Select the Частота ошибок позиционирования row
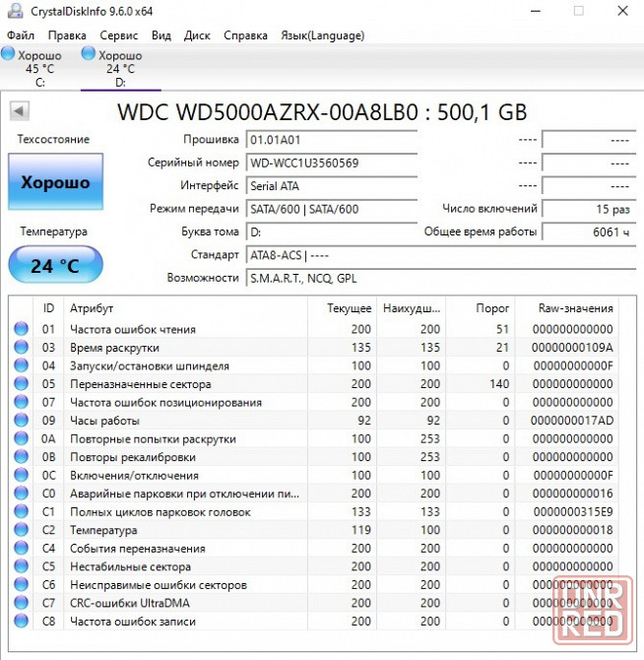Image resolution: width=644 pixels, height=660 pixels. 313,402
